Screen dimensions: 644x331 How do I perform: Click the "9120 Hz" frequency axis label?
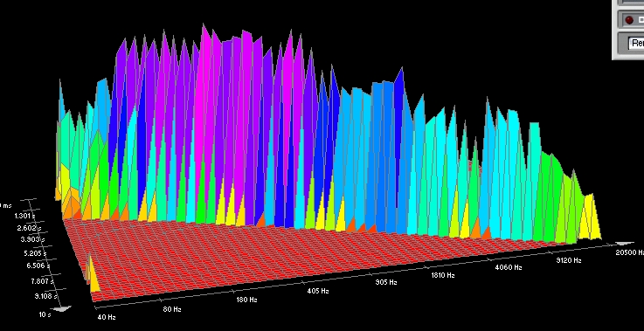click(569, 260)
